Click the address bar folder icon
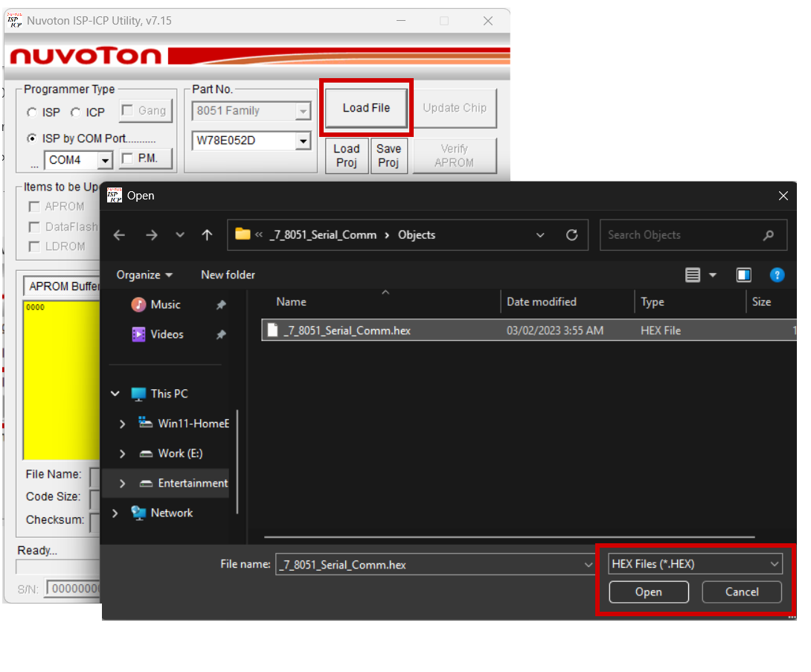Screen dimensions: 811x672 tap(243, 234)
